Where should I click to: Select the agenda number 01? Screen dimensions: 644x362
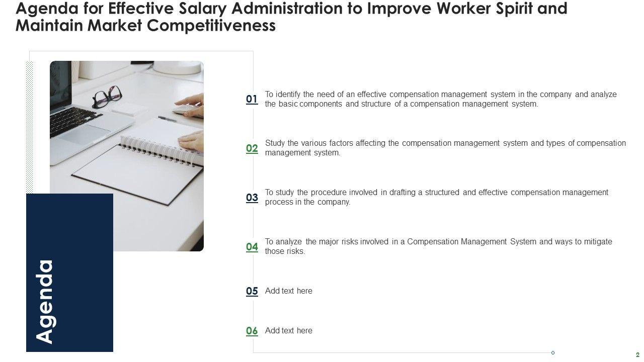click(x=252, y=99)
